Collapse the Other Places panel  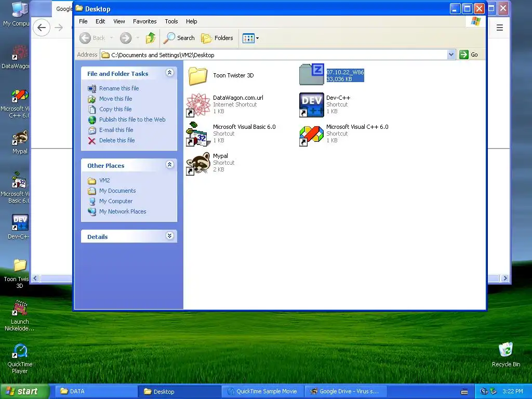[x=170, y=165]
